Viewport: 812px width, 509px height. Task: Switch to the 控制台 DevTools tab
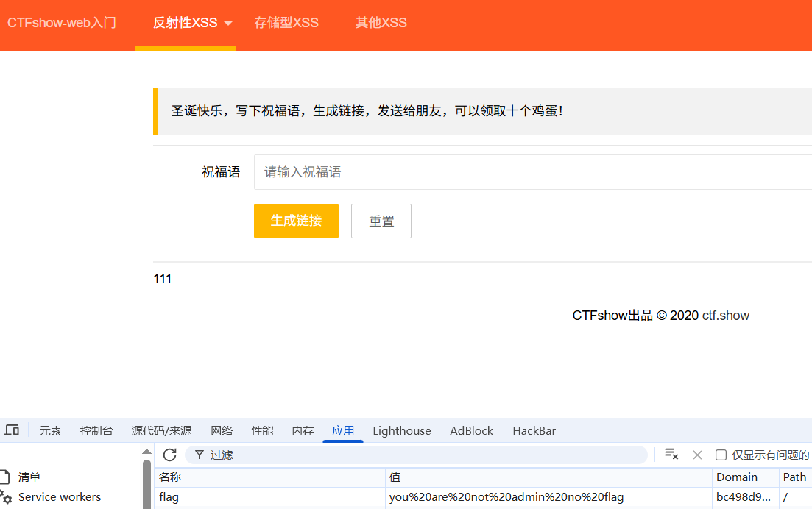pyautogui.click(x=96, y=431)
